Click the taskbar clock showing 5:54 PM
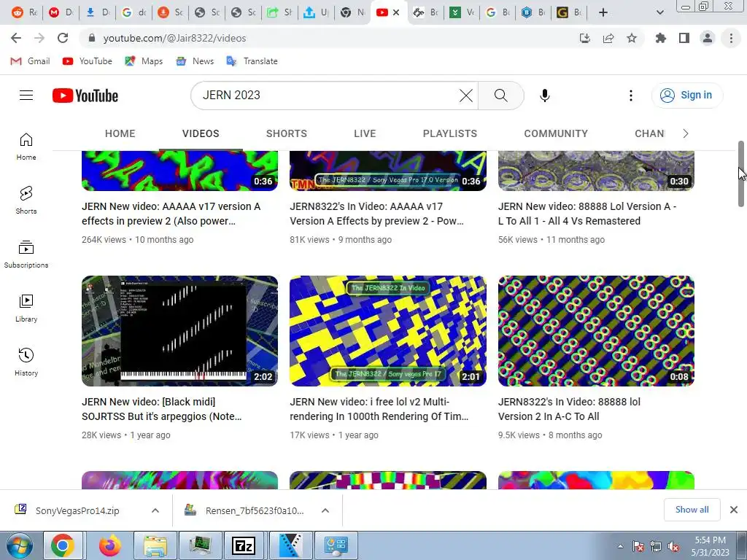 pos(710,545)
